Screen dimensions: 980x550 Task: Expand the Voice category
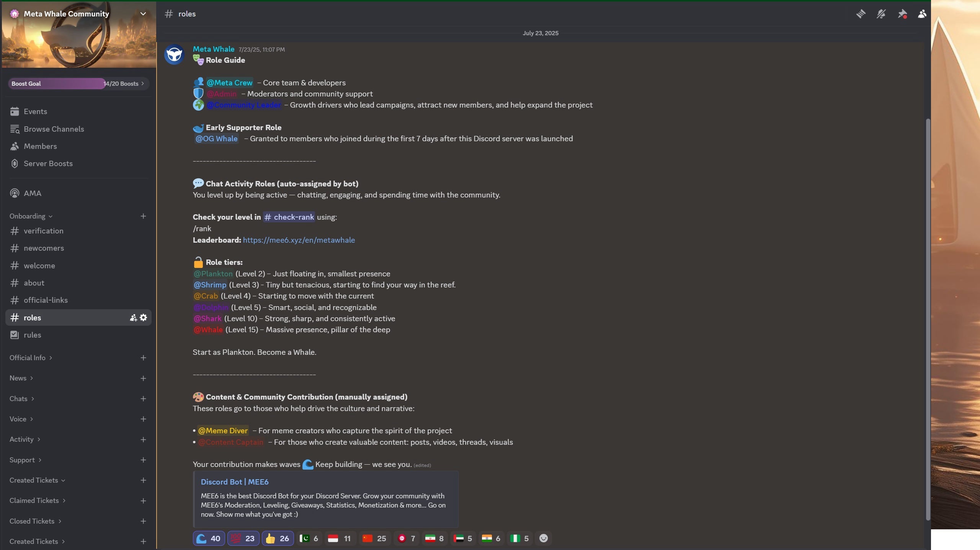(x=21, y=419)
